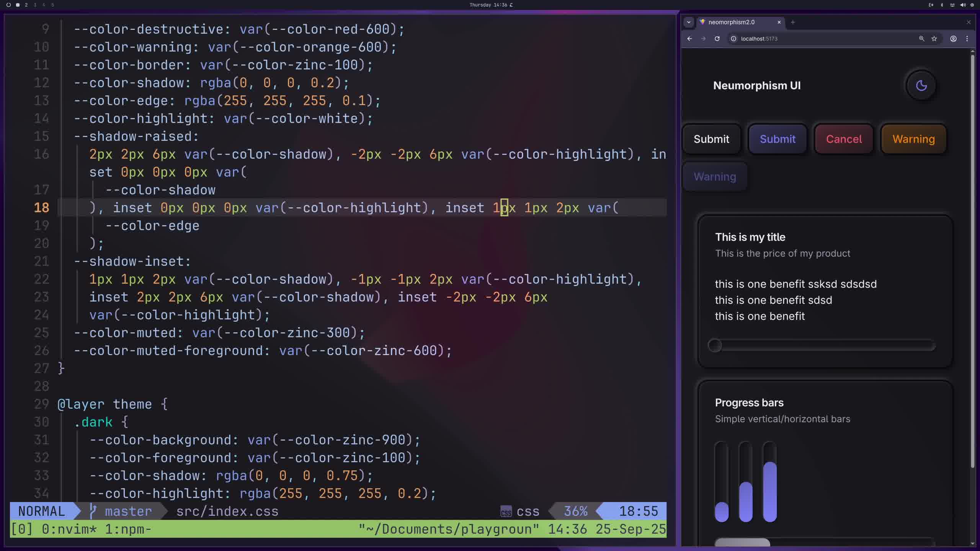This screenshot has height=551, width=980.
Task: Open a new browser tab
Action: point(793,22)
